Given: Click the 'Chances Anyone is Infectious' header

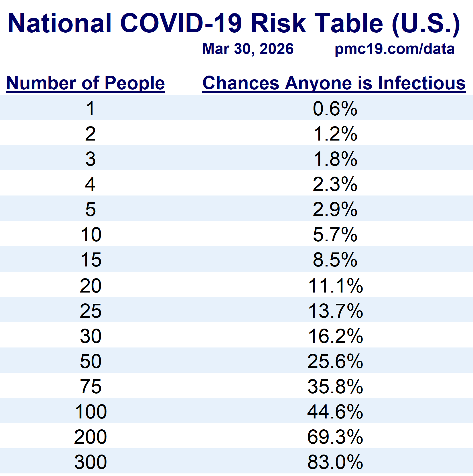Looking at the screenshot, I should click(334, 83).
